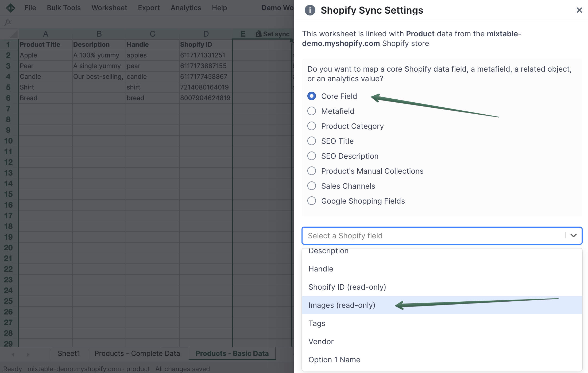Click the Shopify ID header cell
The width and height of the screenshot is (588, 373).
point(206,45)
